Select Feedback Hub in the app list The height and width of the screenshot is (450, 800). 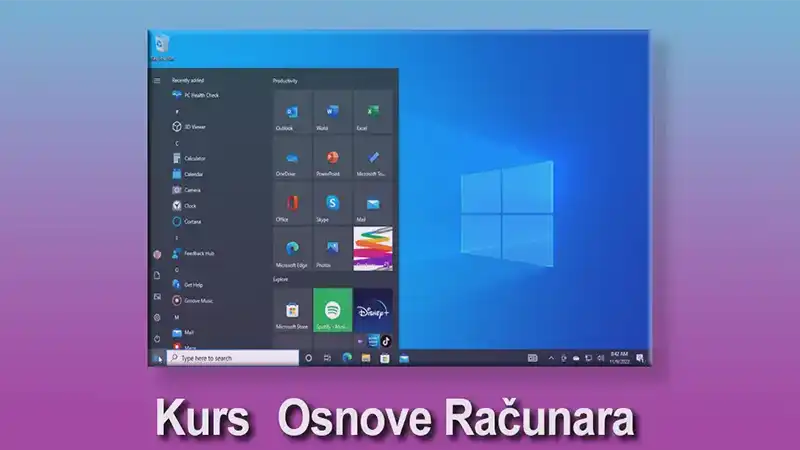[x=202, y=254]
